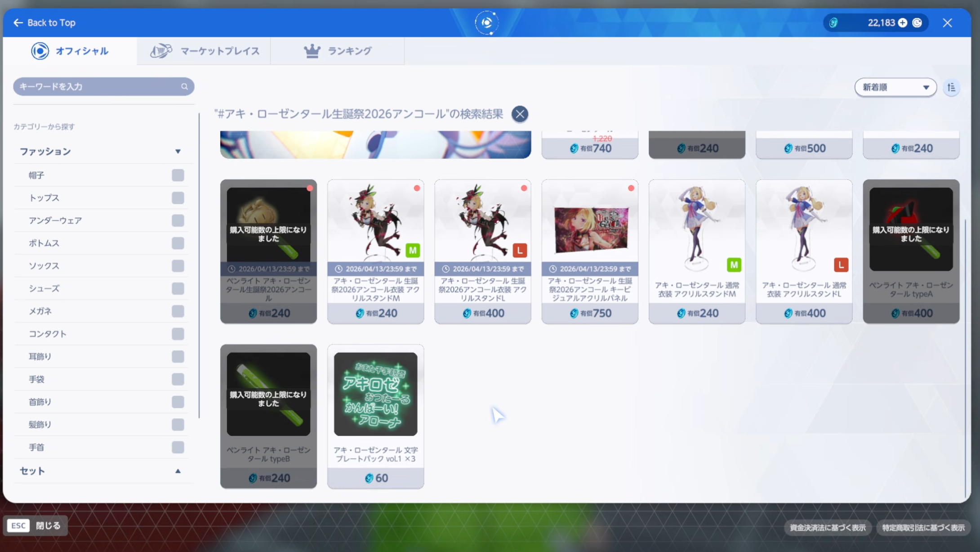This screenshot has width=980, height=552.
Task: Open 資金決済法に基づく表示 link
Action: tap(828, 527)
